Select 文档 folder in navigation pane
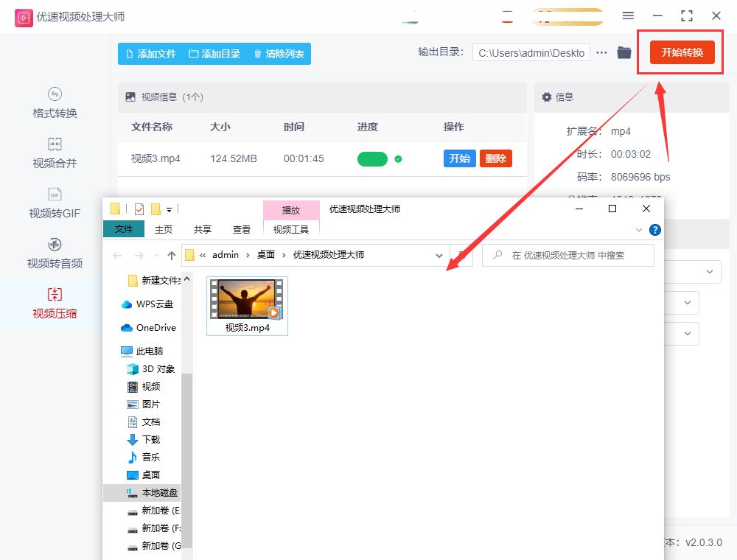Screen dimensions: 737x560 coord(144,422)
